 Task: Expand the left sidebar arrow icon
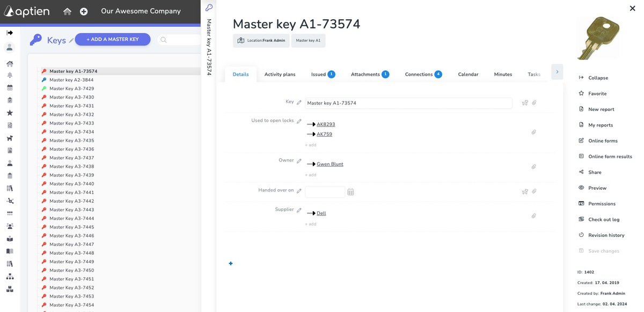[10, 33]
